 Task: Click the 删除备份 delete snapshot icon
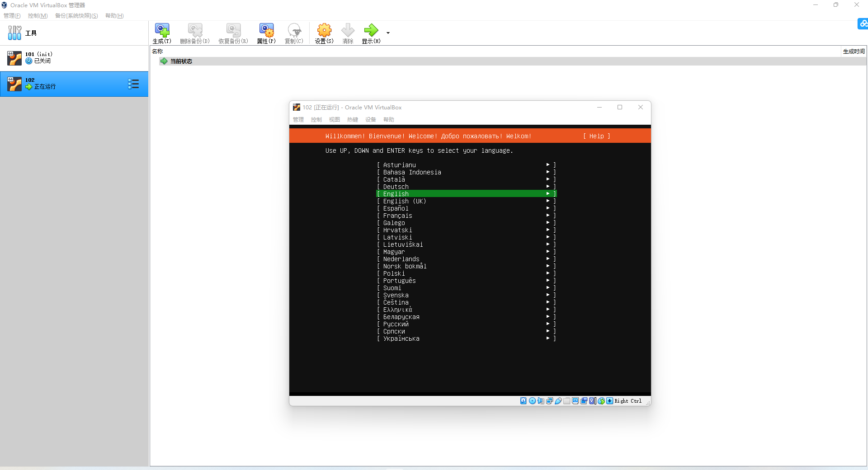(195, 34)
